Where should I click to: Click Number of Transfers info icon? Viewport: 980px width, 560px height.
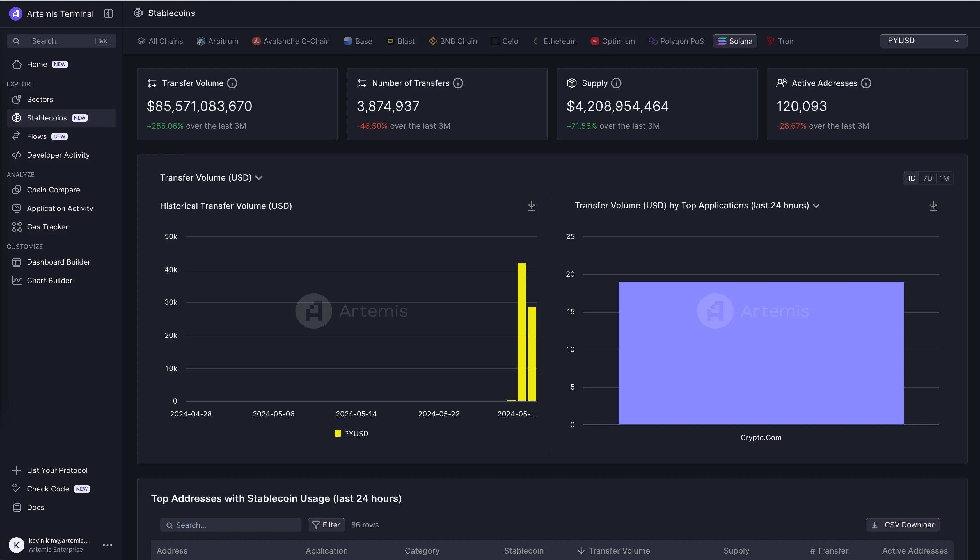(458, 83)
